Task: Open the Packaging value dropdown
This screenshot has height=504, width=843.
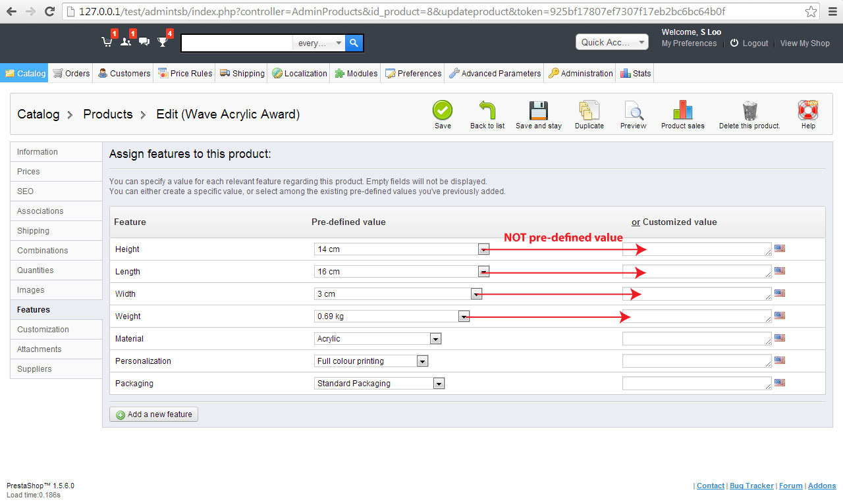Action: (x=380, y=384)
